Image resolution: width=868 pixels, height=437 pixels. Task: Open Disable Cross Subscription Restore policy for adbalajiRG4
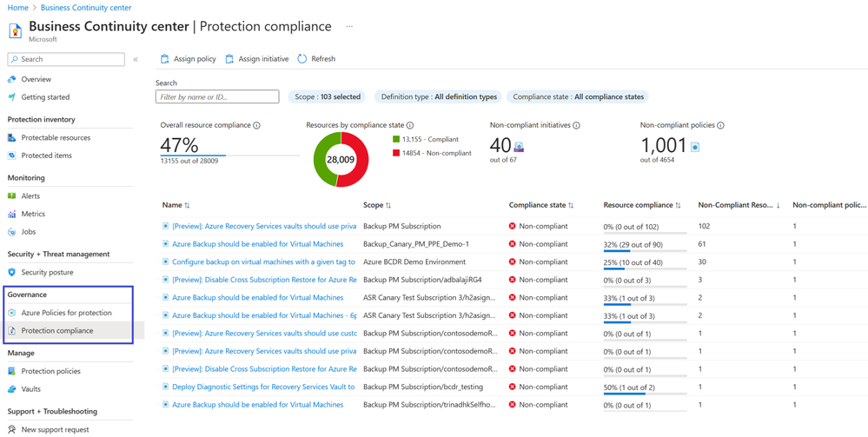pos(265,280)
